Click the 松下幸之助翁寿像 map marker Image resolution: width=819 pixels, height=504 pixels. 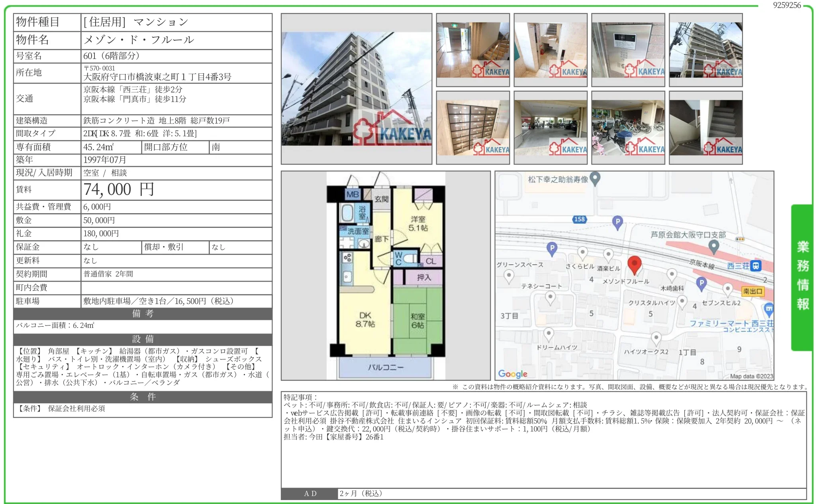pos(595,178)
